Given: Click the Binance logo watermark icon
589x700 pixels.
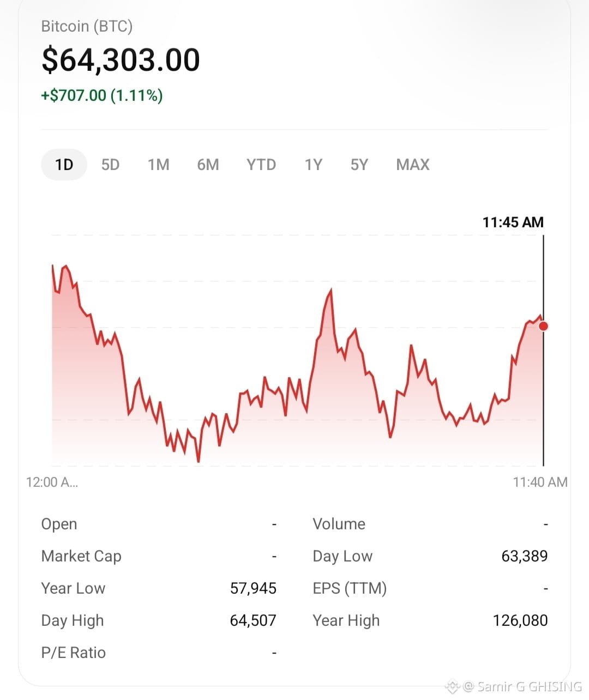Looking at the screenshot, I should tap(453, 686).
